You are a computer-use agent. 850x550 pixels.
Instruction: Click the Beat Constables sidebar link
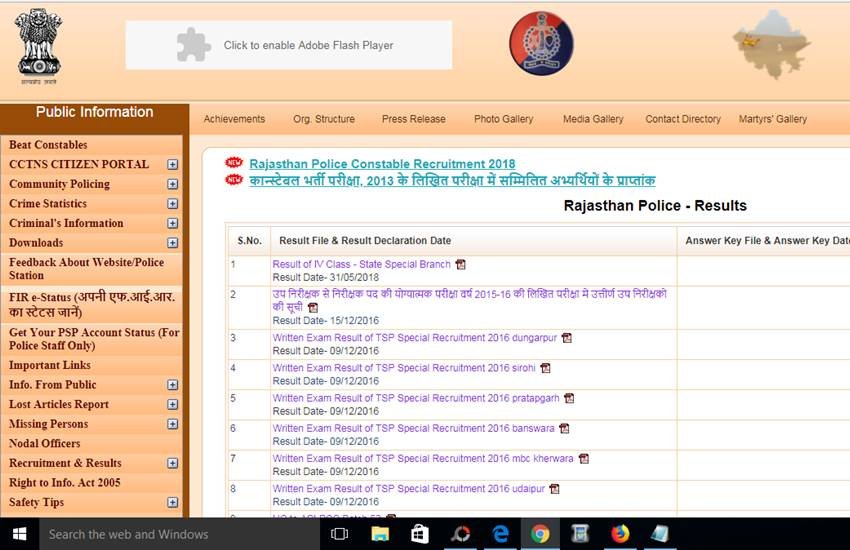tap(48, 145)
